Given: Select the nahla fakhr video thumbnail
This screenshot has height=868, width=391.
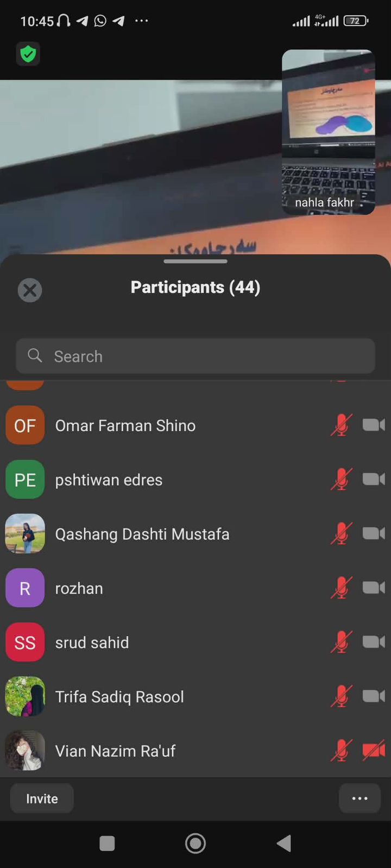Looking at the screenshot, I should [328, 132].
